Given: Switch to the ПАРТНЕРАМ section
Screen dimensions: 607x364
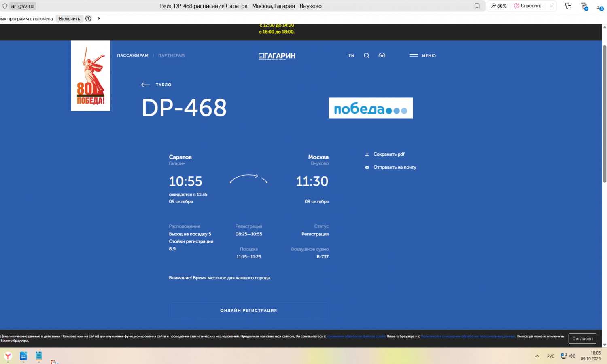Looking at the screenshot, I should [171, 55].
